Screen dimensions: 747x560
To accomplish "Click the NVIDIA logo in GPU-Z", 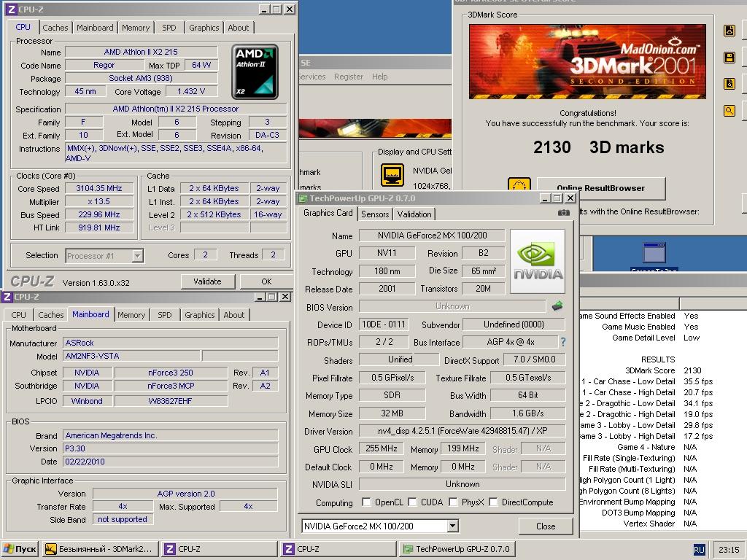I will pyautogui.click(x=538, y=261).
